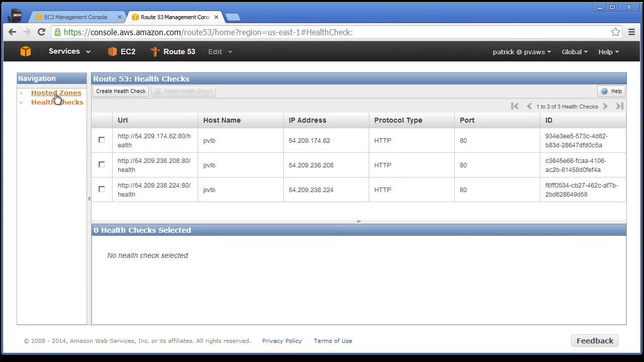This screenshot has height=362, width=644.
Task: Open the Route 53 service shortcut
Action: pyautogui.click(x=173, y=51)
